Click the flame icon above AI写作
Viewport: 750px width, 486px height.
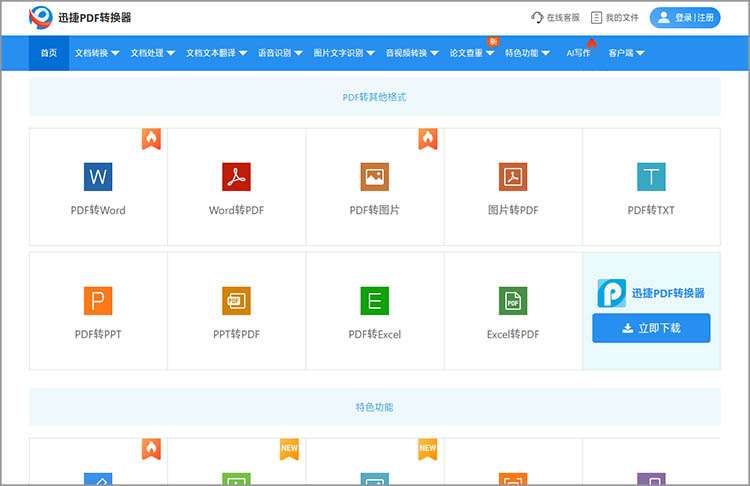coord(592,44)
